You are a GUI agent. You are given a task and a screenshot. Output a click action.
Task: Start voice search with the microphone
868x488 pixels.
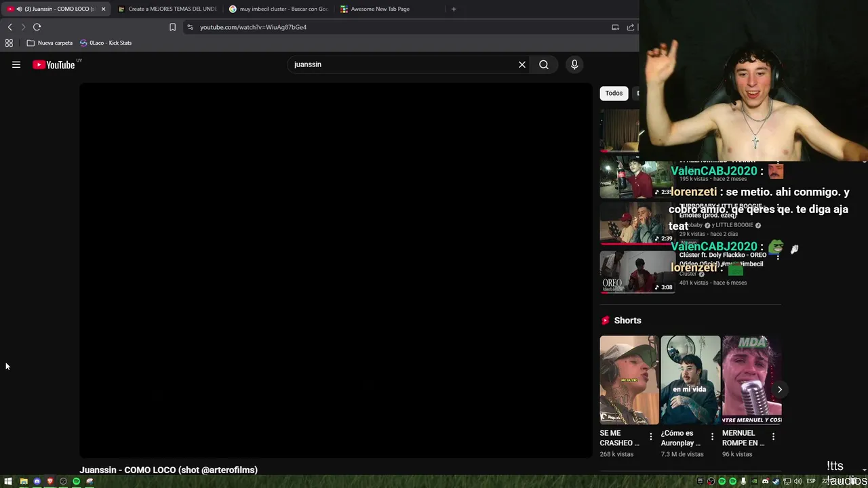(574, 64)
